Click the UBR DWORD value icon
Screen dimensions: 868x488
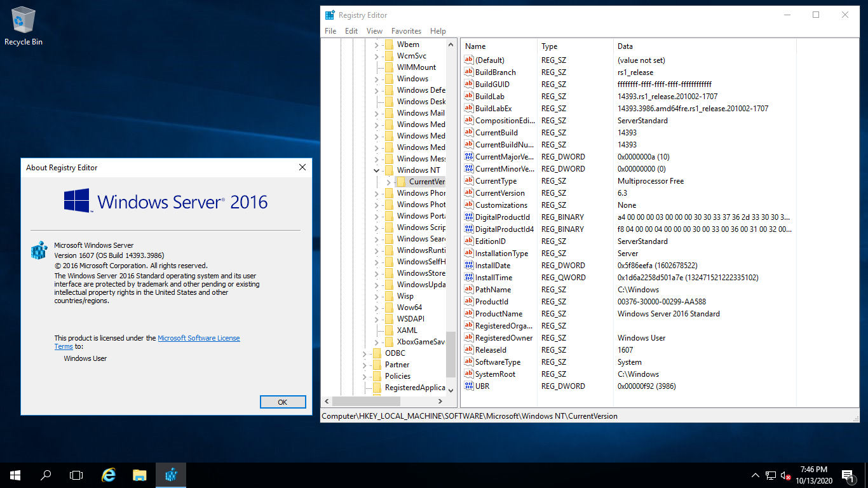469,386
